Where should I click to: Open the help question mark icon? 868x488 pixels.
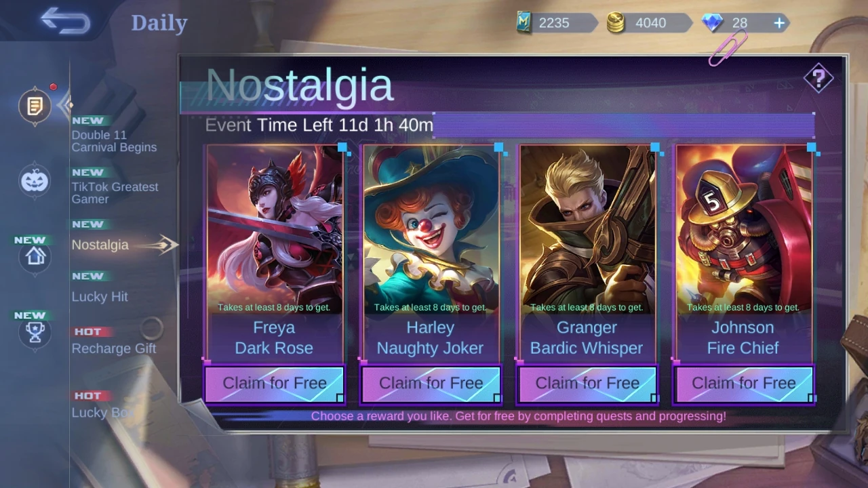[x=818, y=79]
